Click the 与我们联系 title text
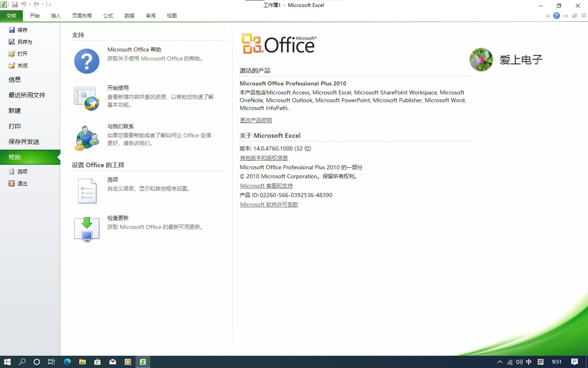 [120, 126]
